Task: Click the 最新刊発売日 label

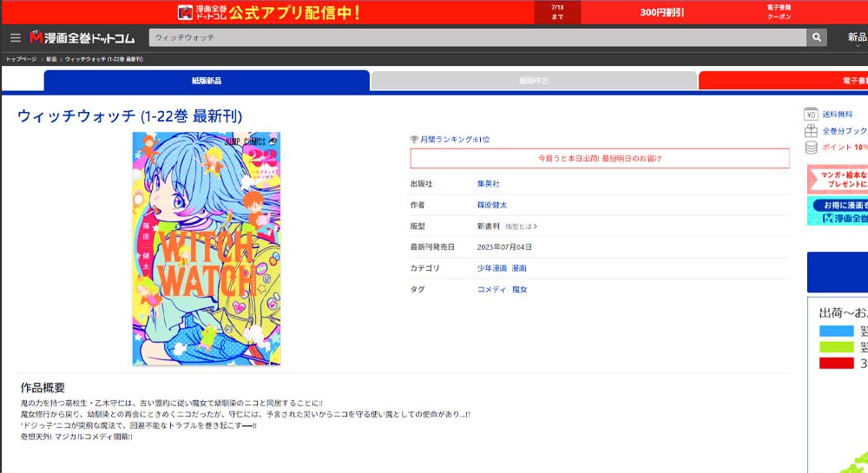Action: point(432,247)
